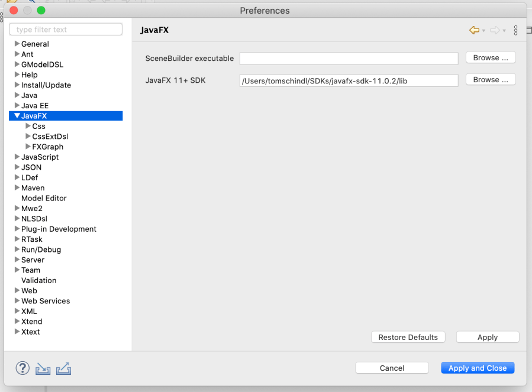Browse for the SceneBuilder executable
Image resolution: width=532 pixels, height=392 pixels.
pyautogui.click(x=491, y=58)
